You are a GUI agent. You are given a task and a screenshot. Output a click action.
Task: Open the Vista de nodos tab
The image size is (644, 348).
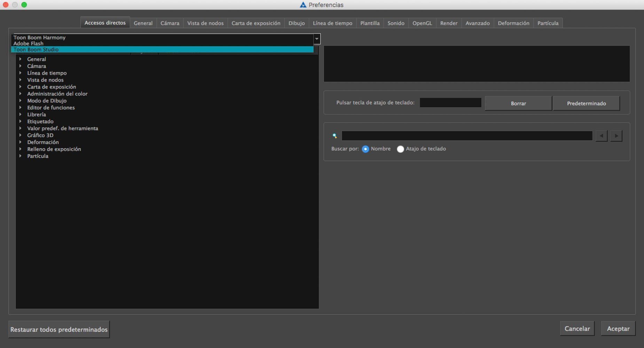[205, 23]
